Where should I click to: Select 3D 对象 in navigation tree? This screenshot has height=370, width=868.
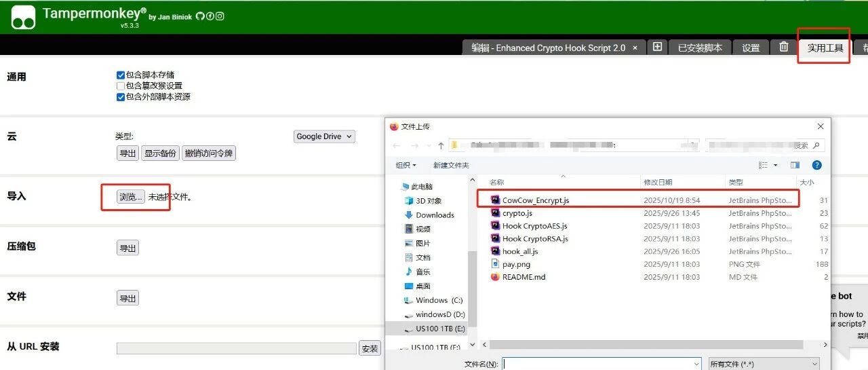click(422, 201)
